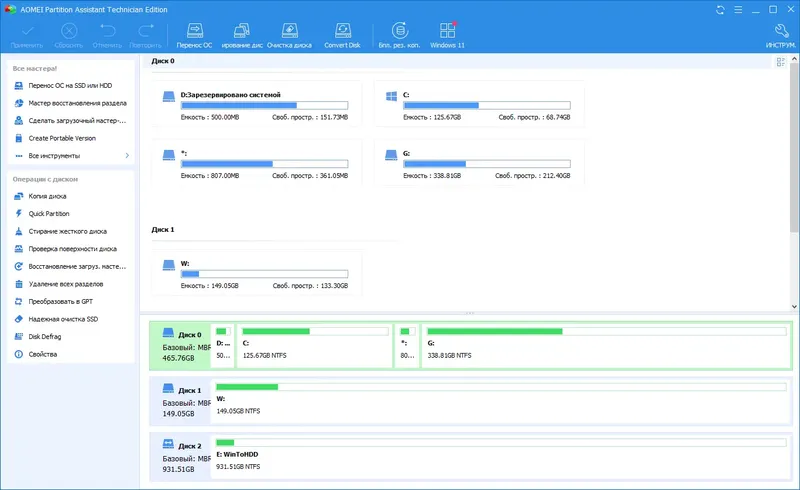The width and height of the screenshot is (800, 490).
Task: Select the C: partition card 125.67GB
Action: point(479,106)
